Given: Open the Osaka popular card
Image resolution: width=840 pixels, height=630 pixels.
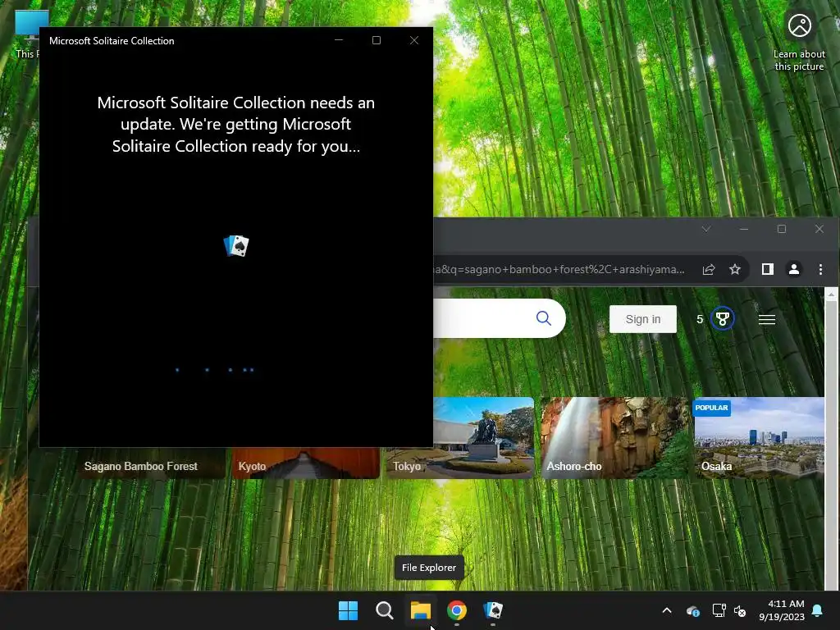Looking at the screenshot, I should 759,438.
